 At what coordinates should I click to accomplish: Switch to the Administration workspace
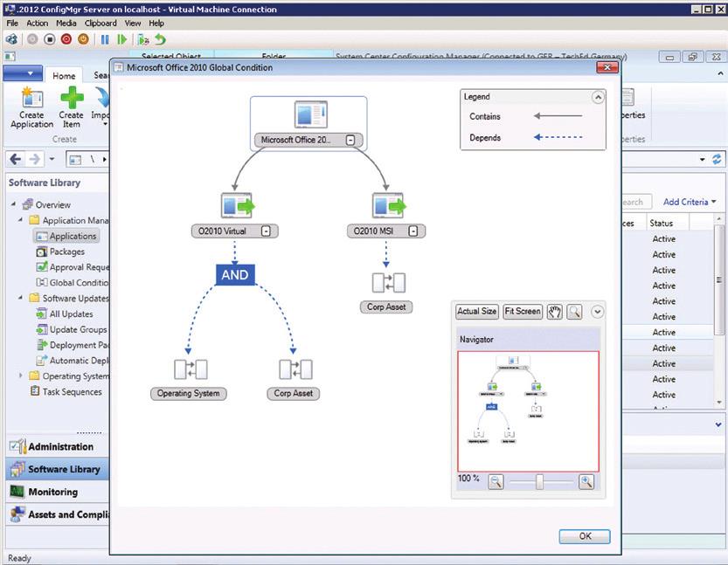[58, 447]
